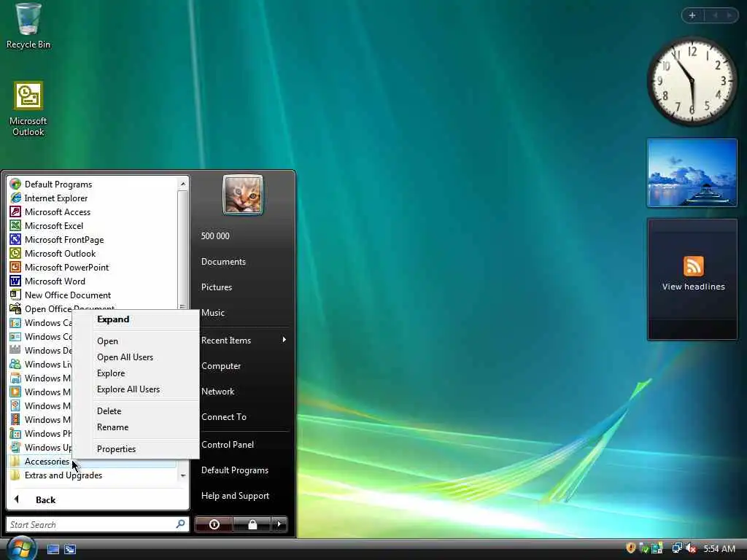Image resolution: width=747 pixels, height=560 pixels.
Task: Click the Windows Calendar icon
Action: 15,322
